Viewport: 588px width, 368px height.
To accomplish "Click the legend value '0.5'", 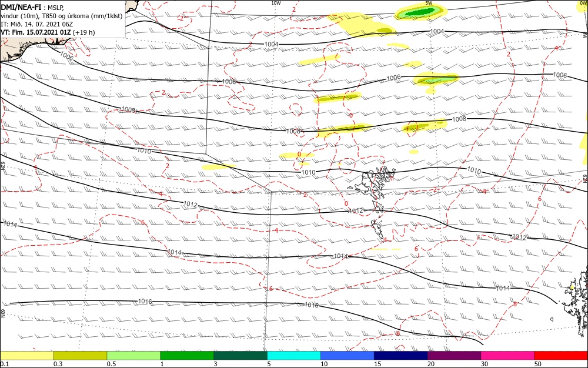I will point(111,364).
